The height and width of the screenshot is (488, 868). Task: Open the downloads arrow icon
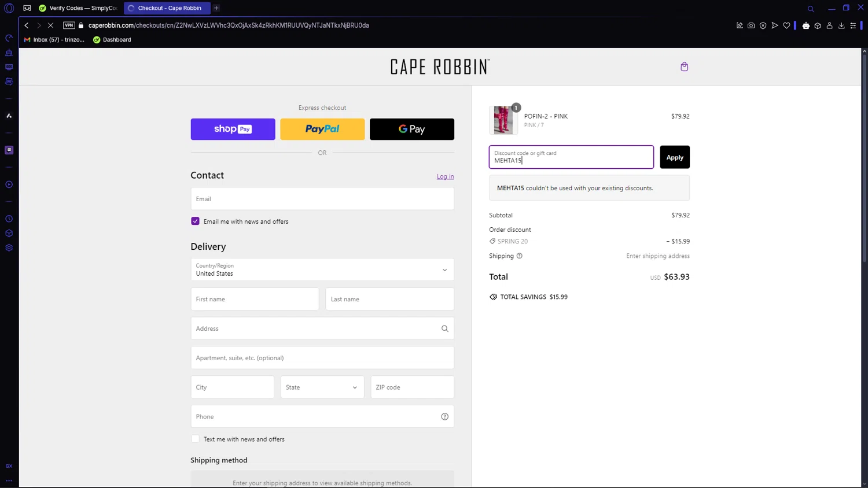(841, 25)
